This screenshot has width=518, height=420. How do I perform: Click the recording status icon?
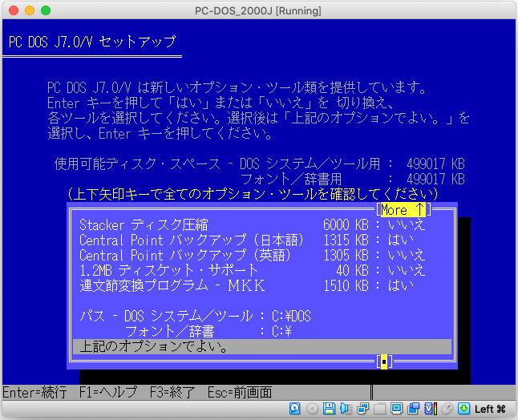413,409
